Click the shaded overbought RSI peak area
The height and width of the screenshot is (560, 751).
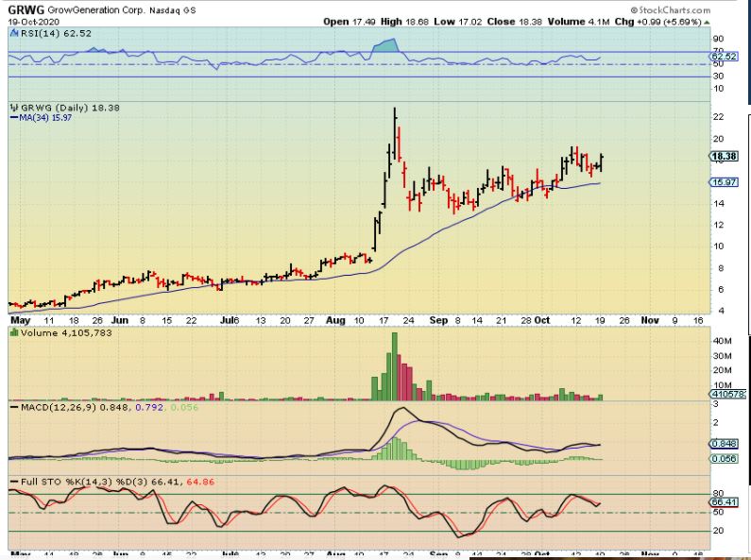pyautogui.click(x=386, y=45)
